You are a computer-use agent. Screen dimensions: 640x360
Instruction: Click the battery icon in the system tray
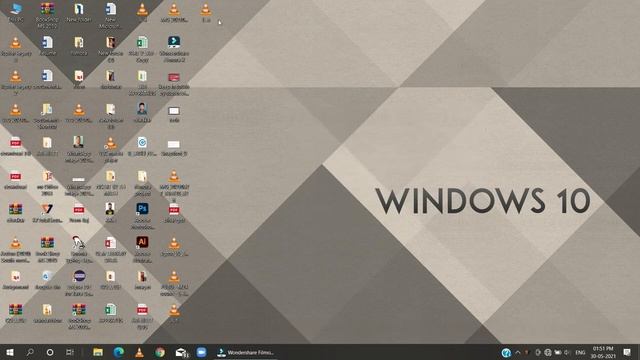[558, 353]
